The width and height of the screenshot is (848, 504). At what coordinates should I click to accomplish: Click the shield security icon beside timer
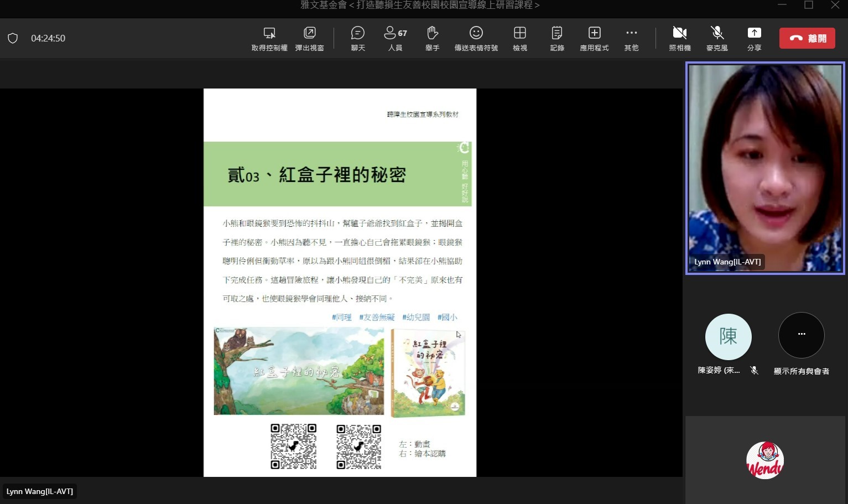(x=13, y=38)
